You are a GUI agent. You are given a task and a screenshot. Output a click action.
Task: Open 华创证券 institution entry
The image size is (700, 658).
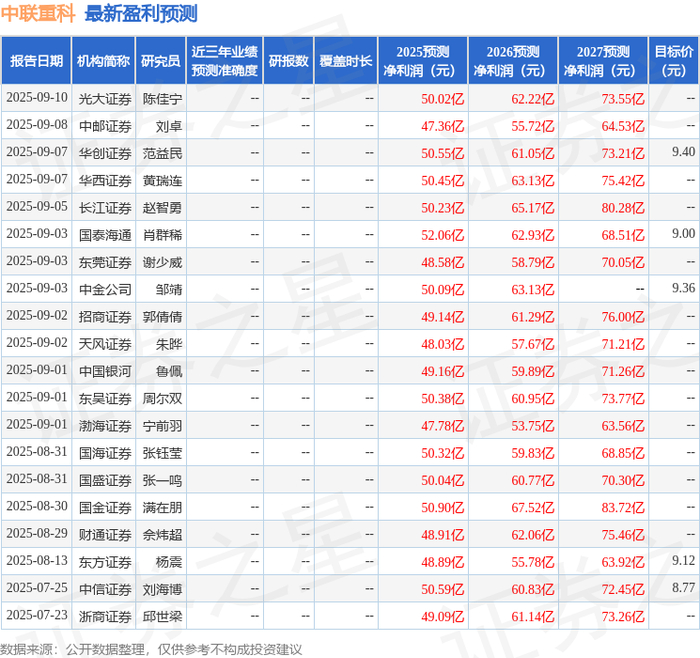[x=105, y=153]
